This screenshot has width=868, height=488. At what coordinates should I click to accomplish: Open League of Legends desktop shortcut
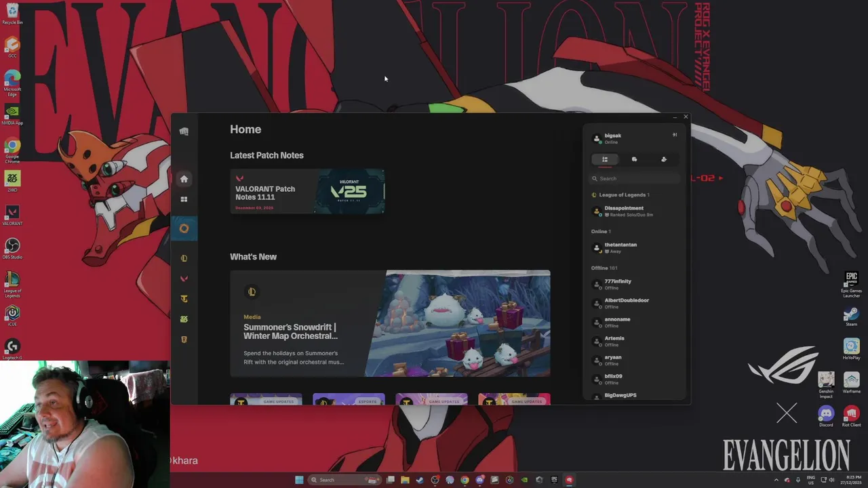pyautogui.click(x=12, y=285)
